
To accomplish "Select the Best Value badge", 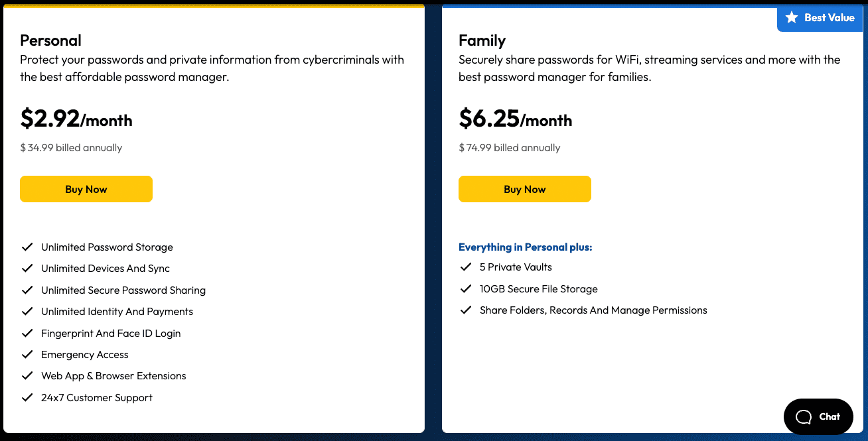I will 820,18.
